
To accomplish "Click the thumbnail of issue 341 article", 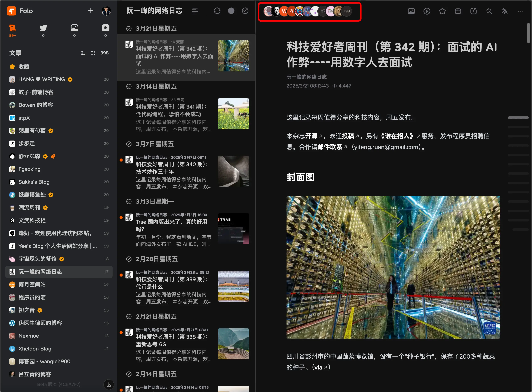I will tap(233, 114).
